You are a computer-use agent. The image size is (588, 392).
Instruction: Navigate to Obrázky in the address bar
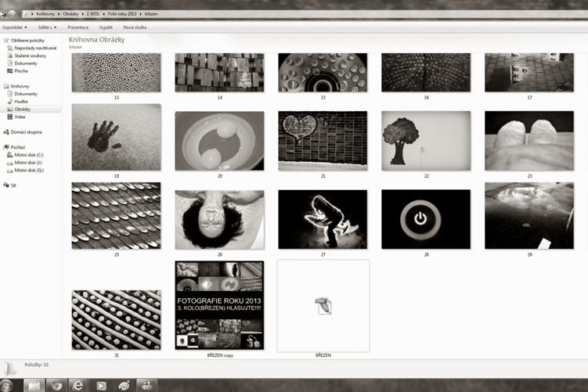pos(71,14)
